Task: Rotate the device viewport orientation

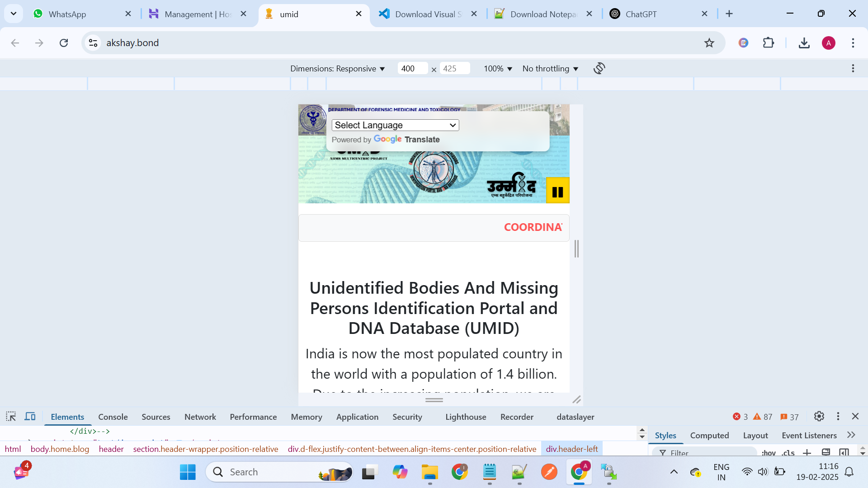Action: (599, 68)
